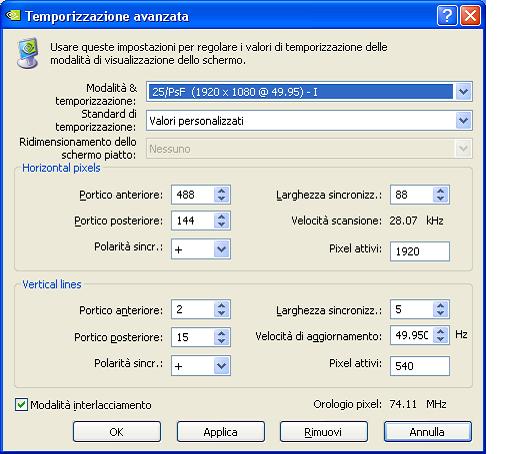This screenshot has width=512, height=454.
Task: Decrease vertical Larghezza sincronizz. value
Action: click(440, 313)
